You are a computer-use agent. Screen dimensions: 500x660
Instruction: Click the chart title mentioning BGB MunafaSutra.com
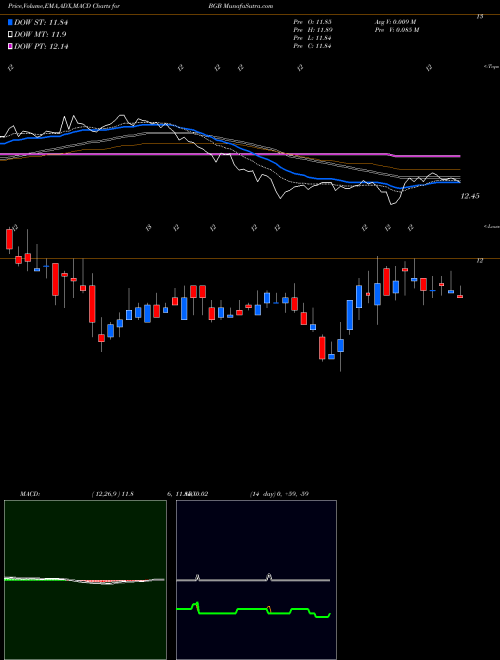click(141, 6)
